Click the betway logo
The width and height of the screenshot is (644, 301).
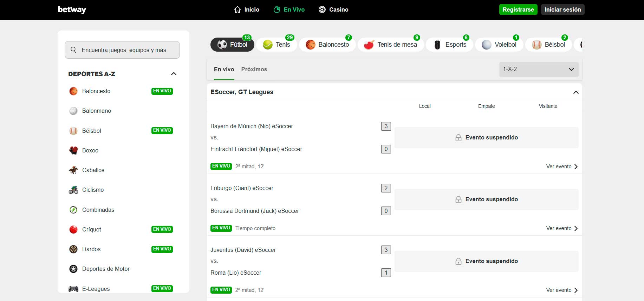click(x=72, y=9)
